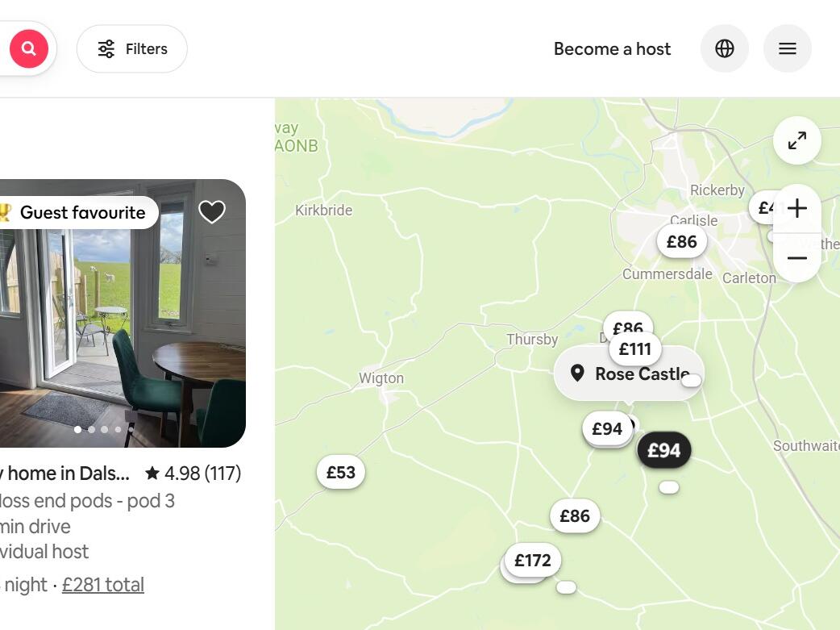
Task: Open the hamburger main menu
Action: pos(787,48)
